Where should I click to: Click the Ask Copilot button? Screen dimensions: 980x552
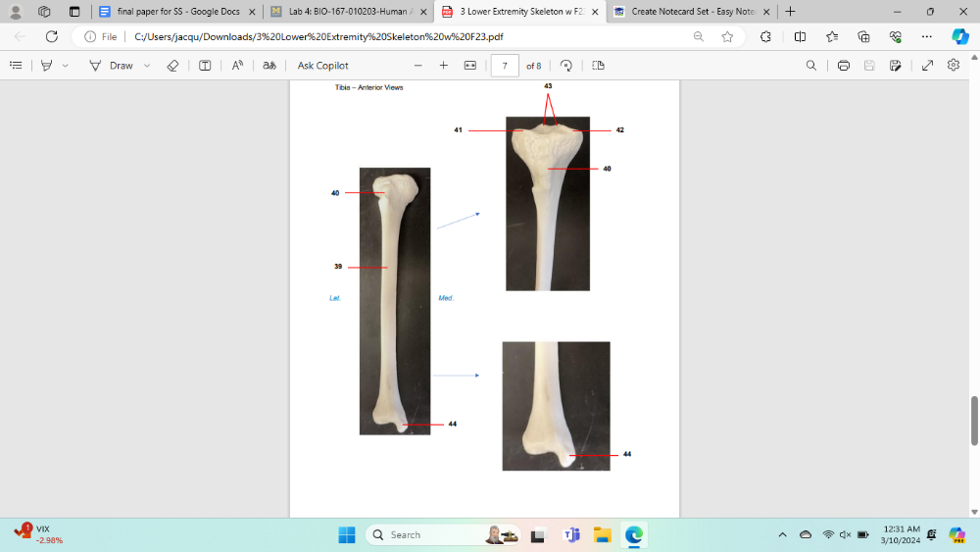coord(322,66)
